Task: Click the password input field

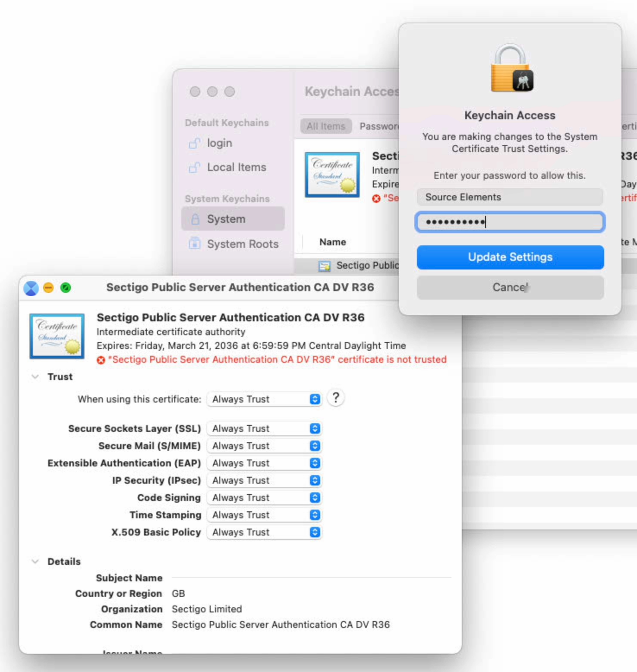Action: 510,222
